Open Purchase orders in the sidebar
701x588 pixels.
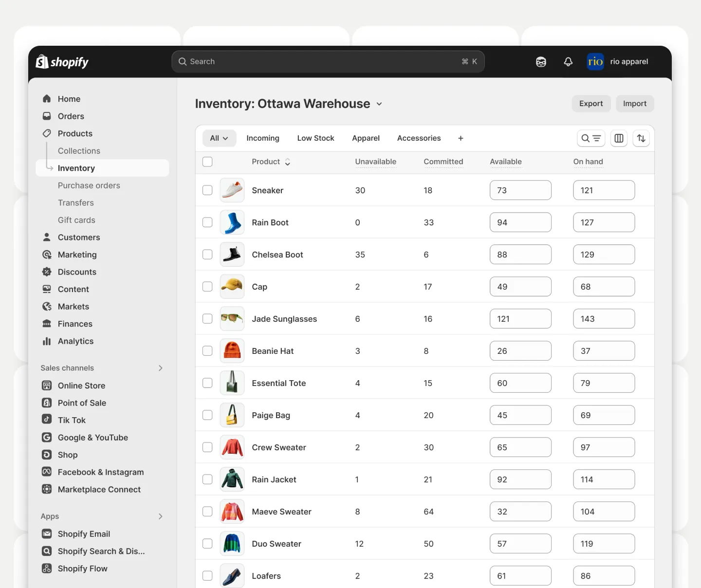(x=89, y=185)
